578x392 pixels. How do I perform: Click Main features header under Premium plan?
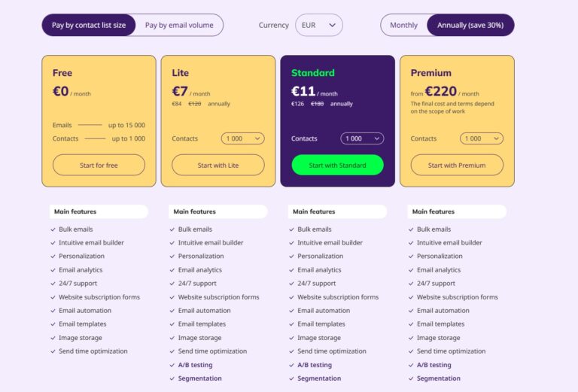[x=434, y=211]
